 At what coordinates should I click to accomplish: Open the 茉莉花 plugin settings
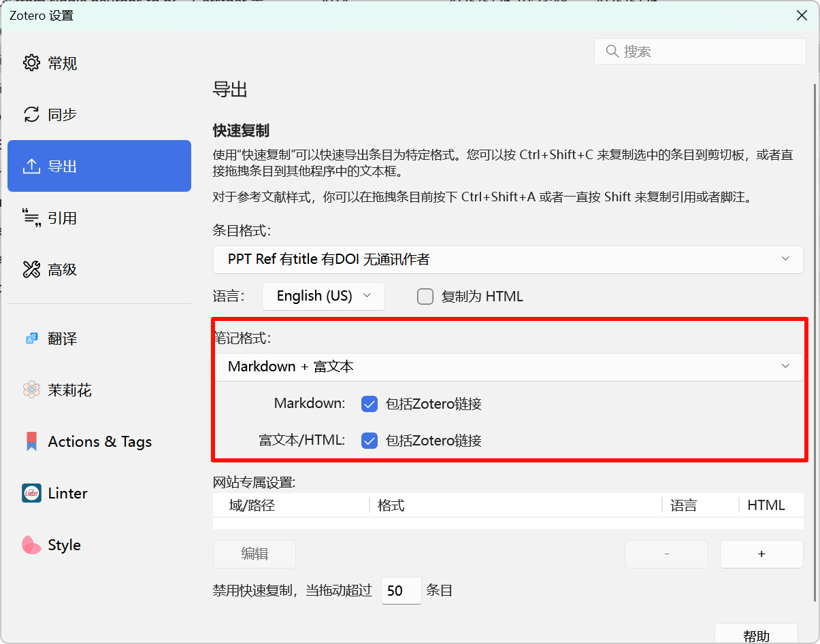(x=99, y=390)
